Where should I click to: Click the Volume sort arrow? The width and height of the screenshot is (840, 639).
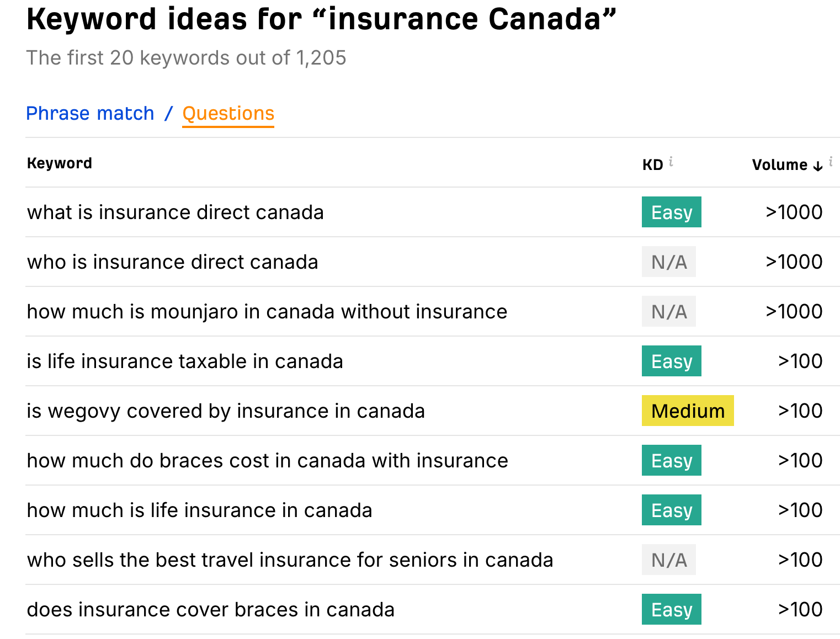(818, 166)
